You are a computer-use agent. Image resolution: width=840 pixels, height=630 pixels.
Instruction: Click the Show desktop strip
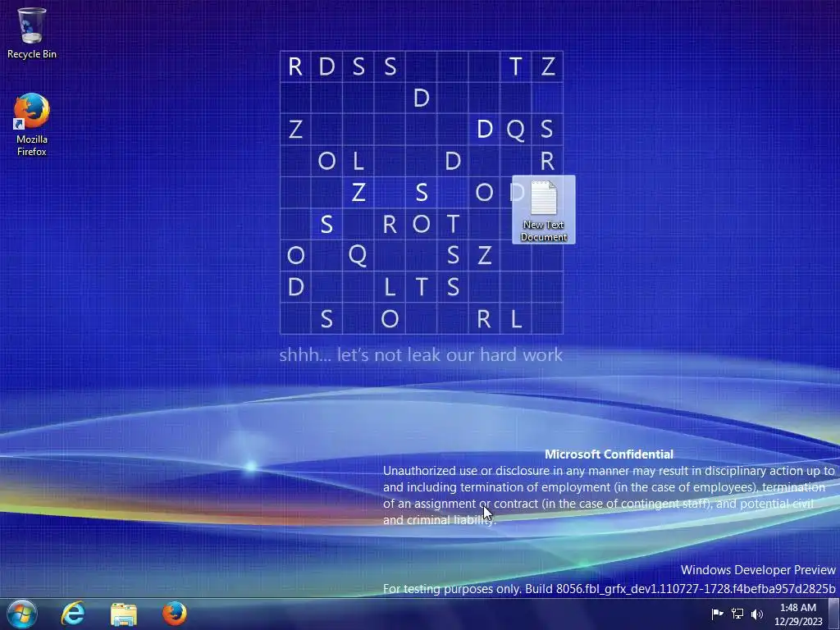click(834, 614)
